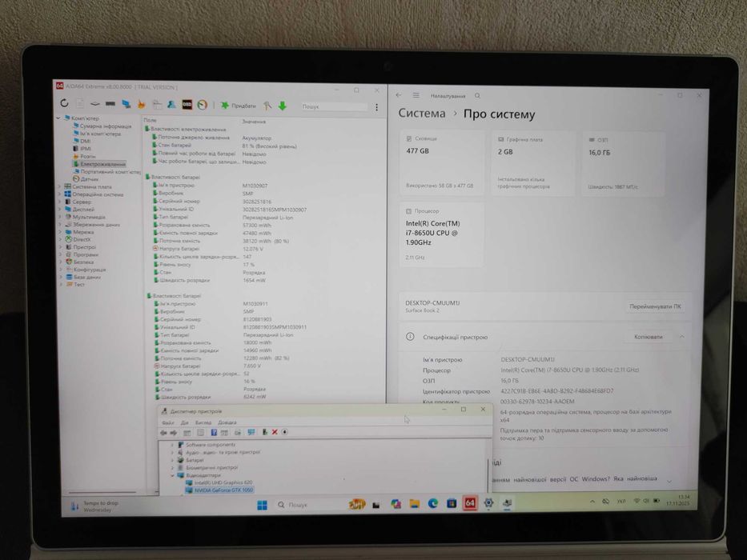This screenshot has height=560, width=747.
Task: Click the gauge sensor icon in AIDA64 toolbar
Action: coord(202,105)
